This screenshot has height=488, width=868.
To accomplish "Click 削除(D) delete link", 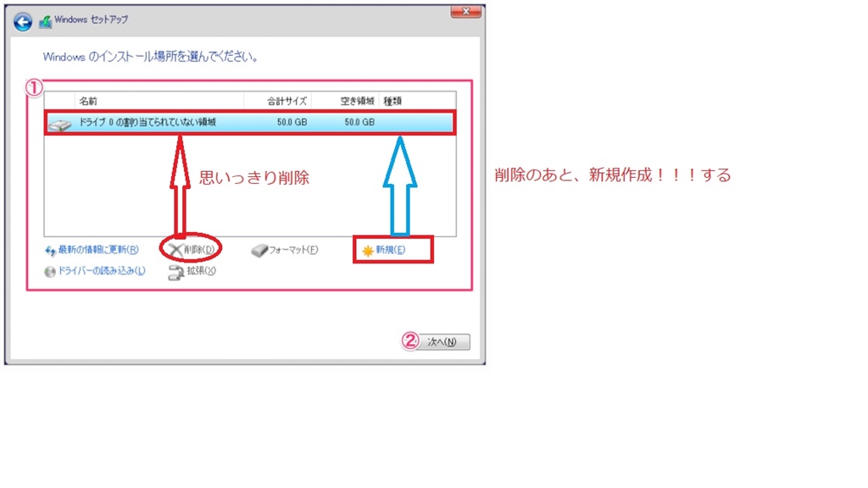I will coord(199,250).
